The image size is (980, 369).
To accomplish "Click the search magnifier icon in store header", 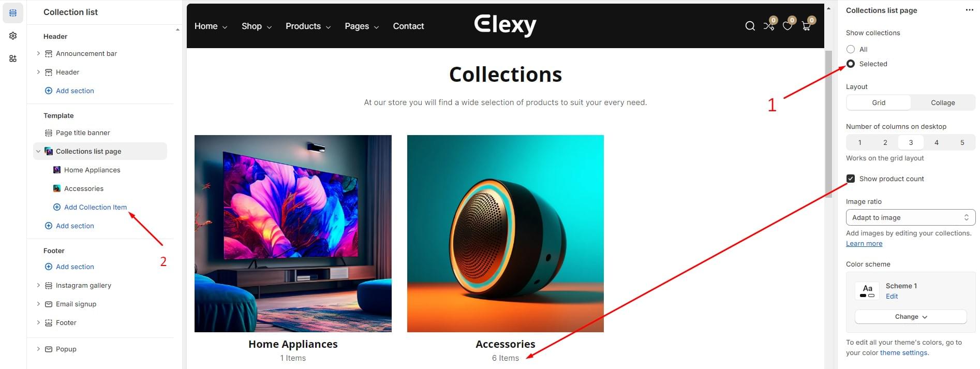I will 750,26.
